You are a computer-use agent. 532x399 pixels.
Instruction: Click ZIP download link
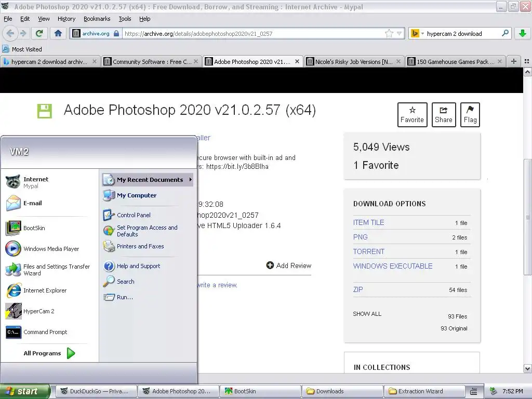[358, 290]
